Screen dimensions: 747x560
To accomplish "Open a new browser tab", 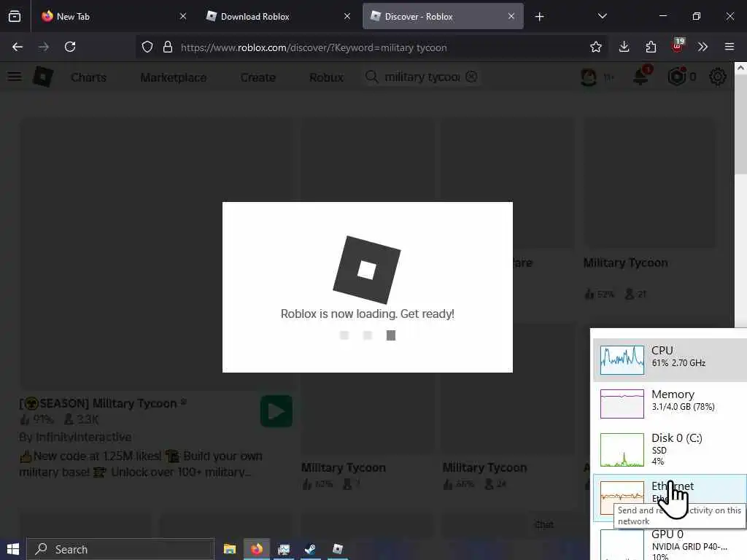I will click(x=539, y=17).
